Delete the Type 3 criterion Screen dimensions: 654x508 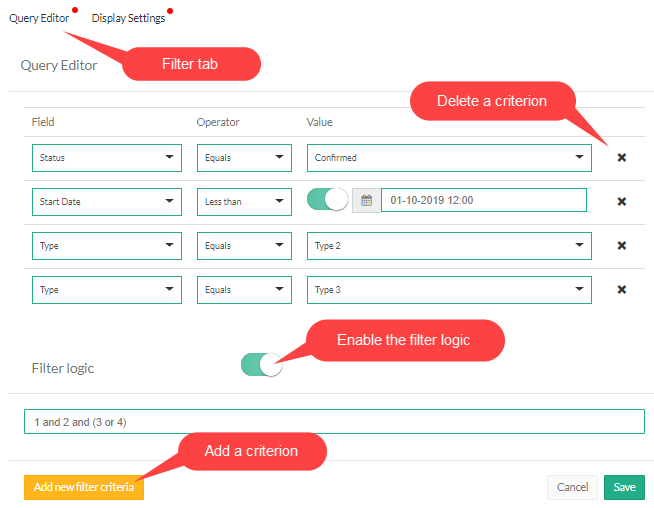click(x=621, y=290)
